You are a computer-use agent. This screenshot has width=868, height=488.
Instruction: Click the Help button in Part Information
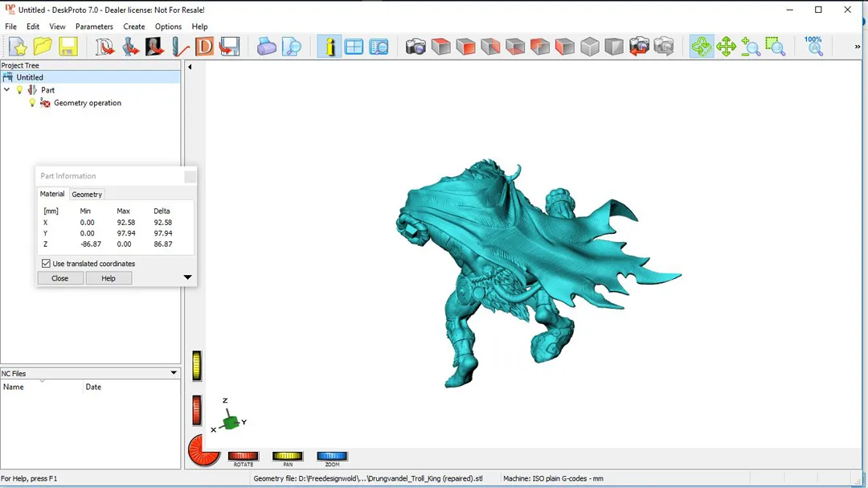pos(108,278)
